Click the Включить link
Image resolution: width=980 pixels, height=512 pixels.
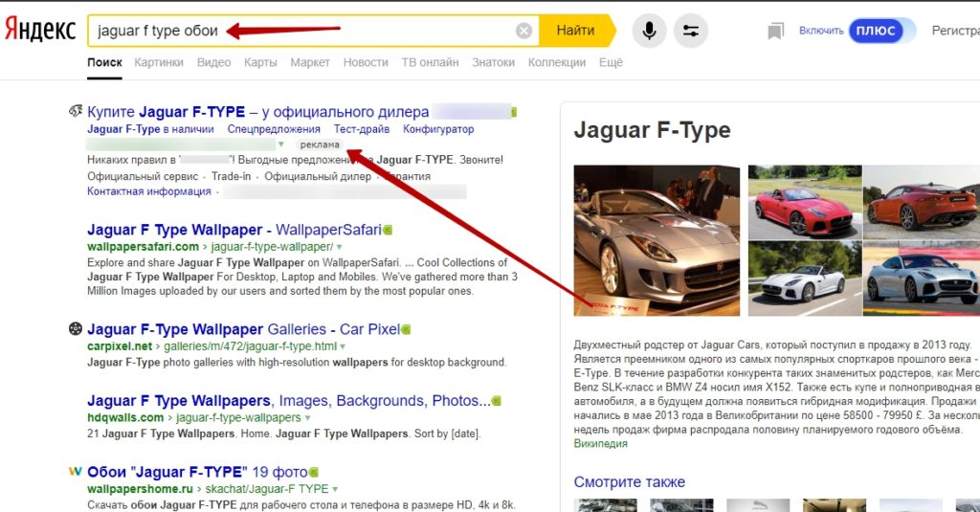pos(820,31)
